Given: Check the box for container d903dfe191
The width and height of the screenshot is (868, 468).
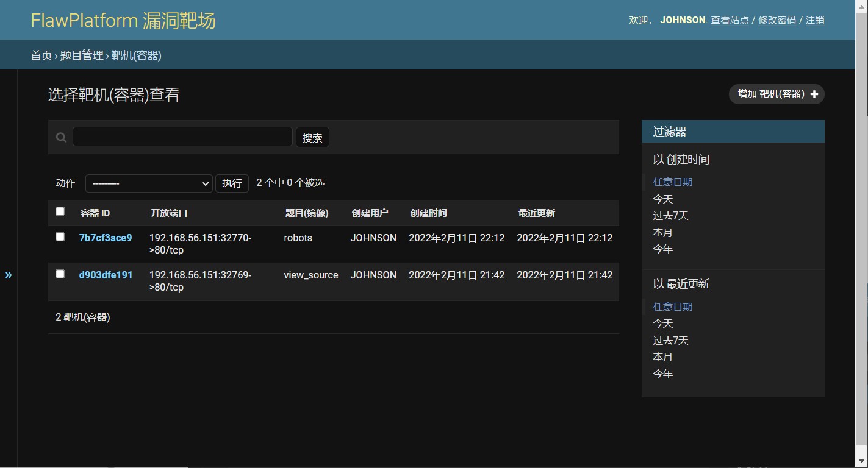Looking at the screenshot, I should pos(60,274).
